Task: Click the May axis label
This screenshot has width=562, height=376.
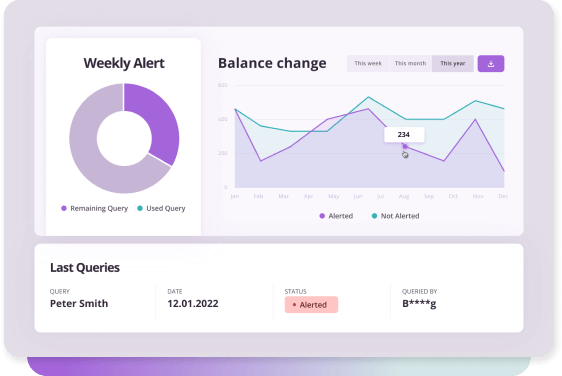Action: coord(334,196)
